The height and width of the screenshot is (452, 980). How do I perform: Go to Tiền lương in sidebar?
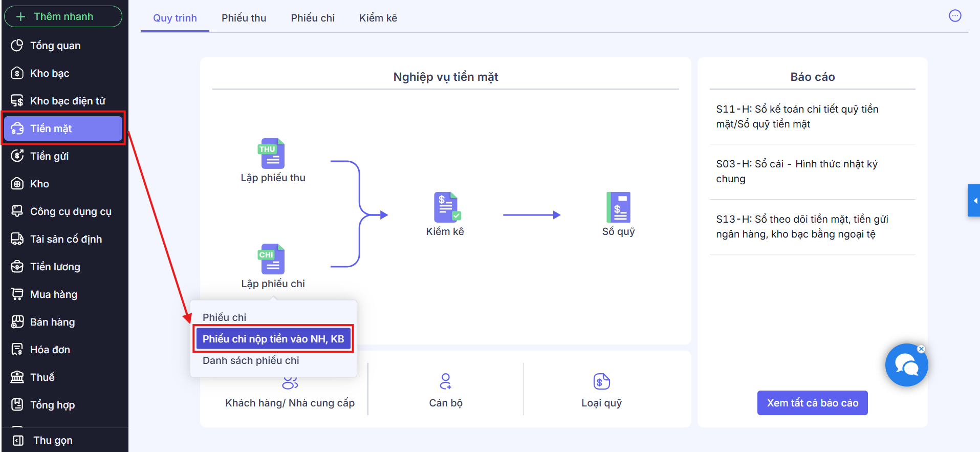click(x=55, y=267)
